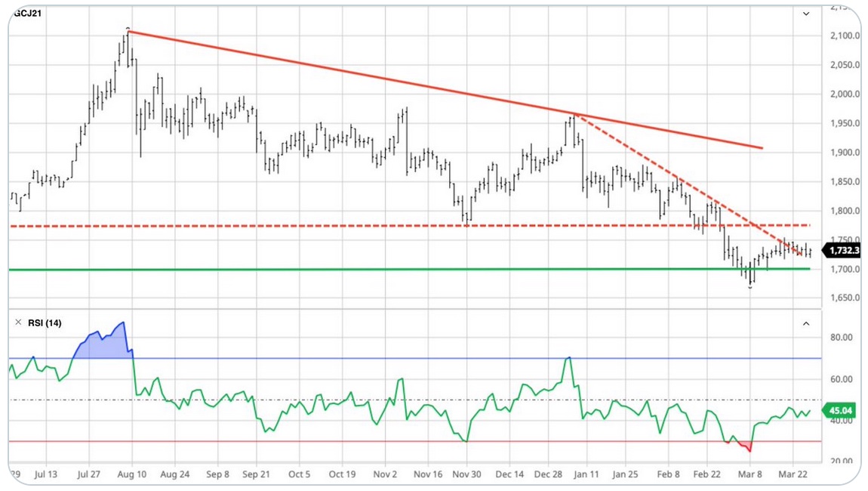This screenshot has width=868, height=491.
Task: Select the current price tag 1,732.3
Action: [x=842, y=250]
